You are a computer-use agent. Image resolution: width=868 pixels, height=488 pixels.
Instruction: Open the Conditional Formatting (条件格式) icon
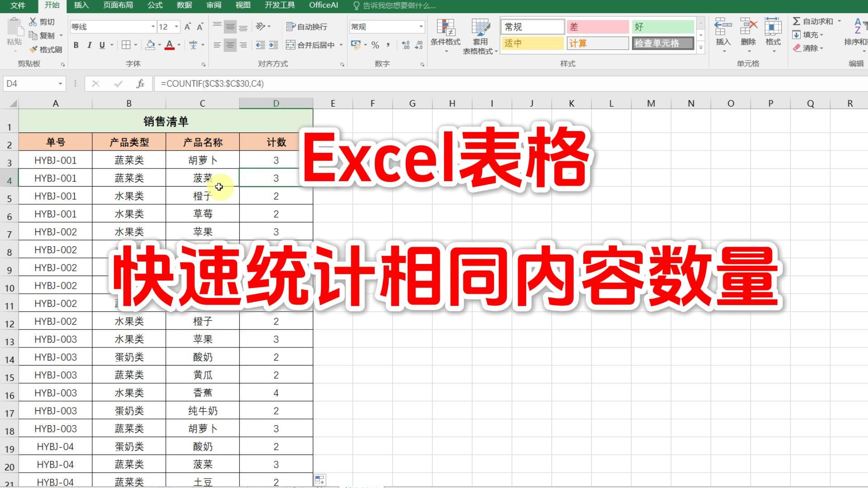(x=445, y=28)
